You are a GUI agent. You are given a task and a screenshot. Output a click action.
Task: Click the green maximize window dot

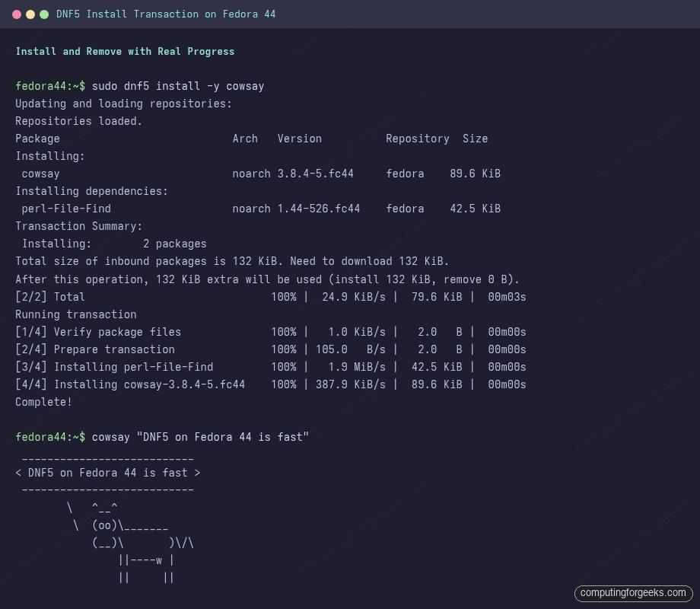[x=44, y=14]
